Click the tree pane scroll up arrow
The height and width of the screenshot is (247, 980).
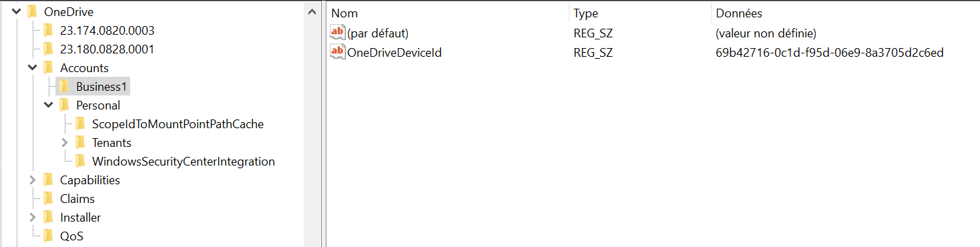pyautogui.click(x=311, y=11)
